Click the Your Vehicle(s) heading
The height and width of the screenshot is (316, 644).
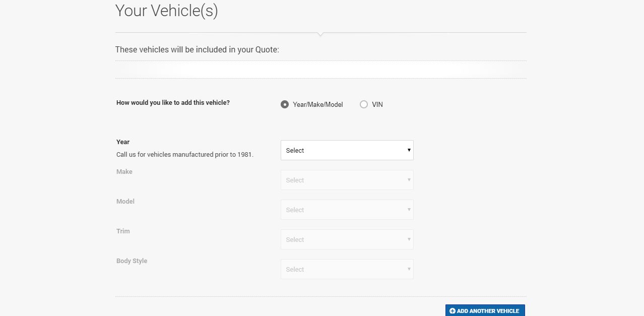tap(167, 10)
